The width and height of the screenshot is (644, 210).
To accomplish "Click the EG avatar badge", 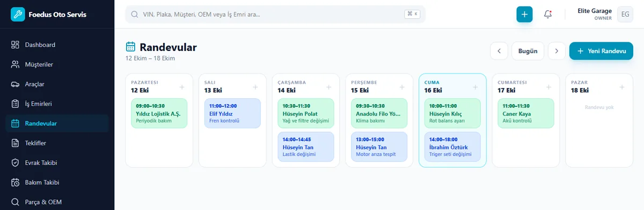I will [625, 15].
